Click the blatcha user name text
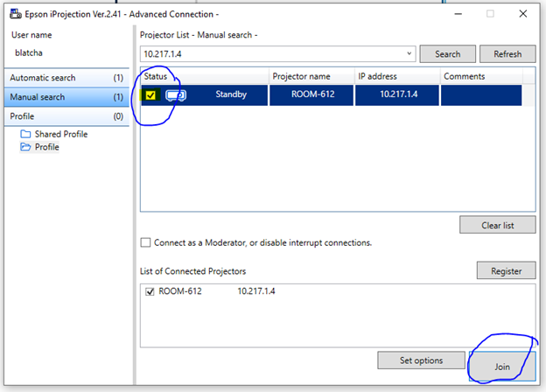 (x=29, y=52)
